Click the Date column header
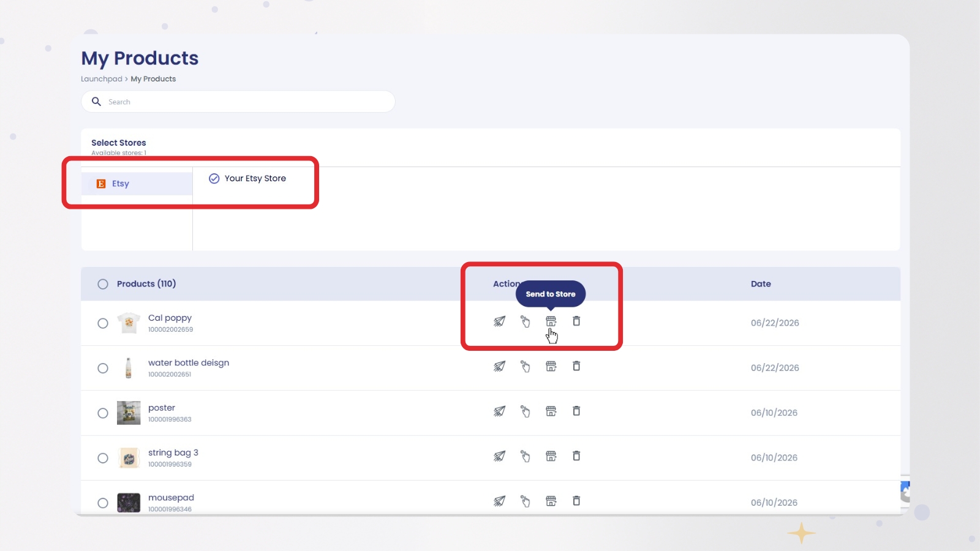The height and width of the screenshot is (551, 980). [761, 284]
